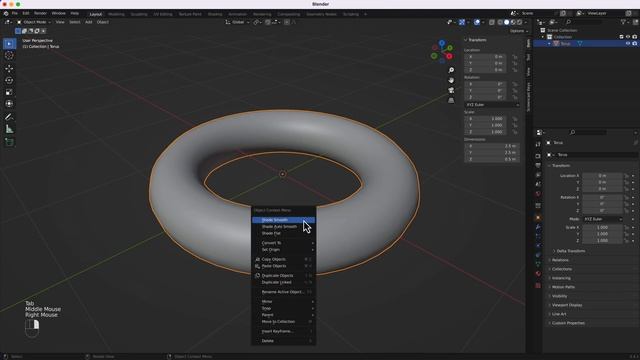
Task: Select the Move tool
Action: [9, 68]
